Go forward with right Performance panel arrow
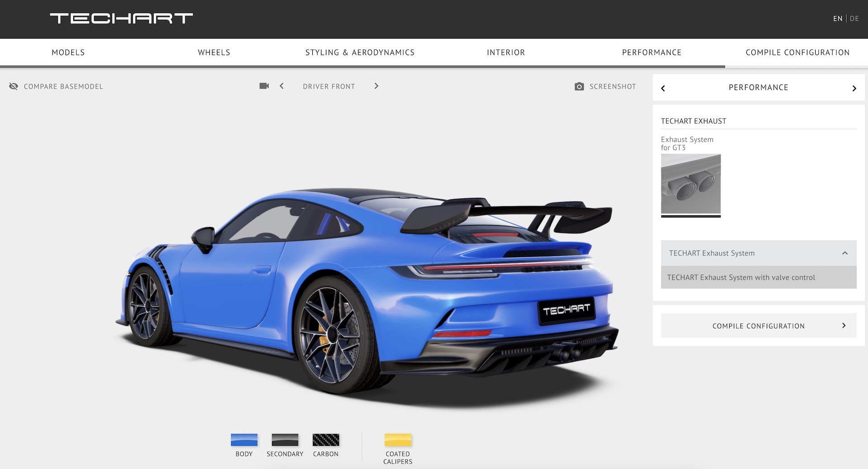Viewport: 868px width, 469px height. pyautogui.click(x=854, y=88)
